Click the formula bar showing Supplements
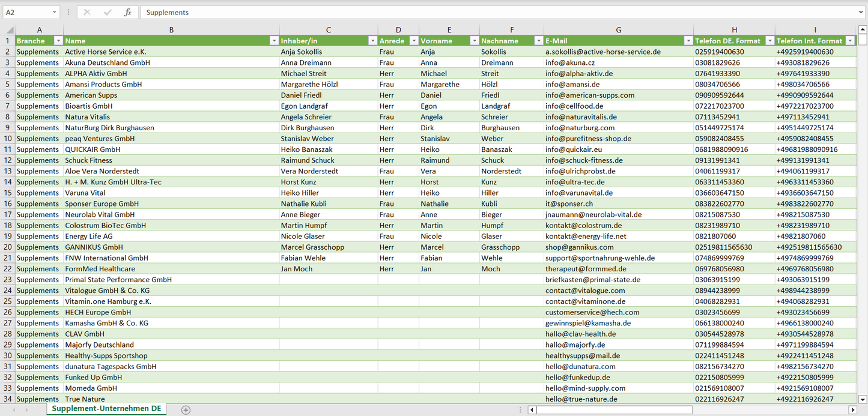The height and width of the screenshot is (416, 868). click(499, 12)
